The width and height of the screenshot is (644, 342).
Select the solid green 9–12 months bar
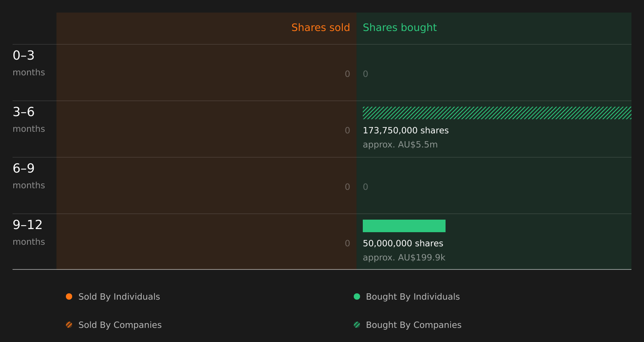click(x=404, y=226)
